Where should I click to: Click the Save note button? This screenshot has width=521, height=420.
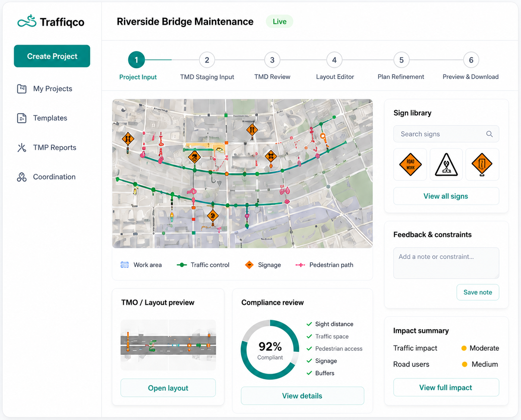click(x=478, y=292)
